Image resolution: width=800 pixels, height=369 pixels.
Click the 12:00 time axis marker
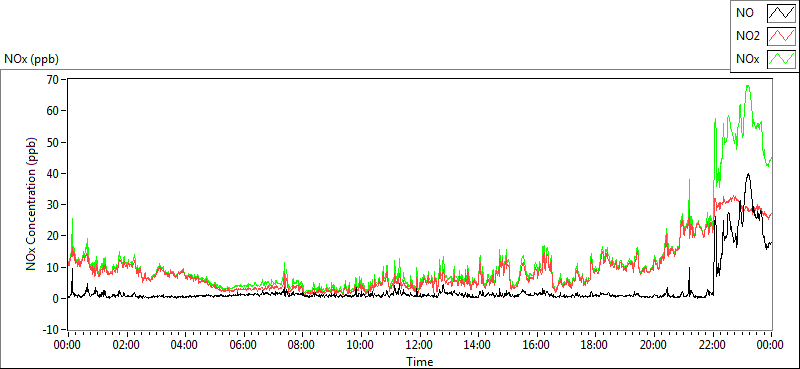[420, 346]
